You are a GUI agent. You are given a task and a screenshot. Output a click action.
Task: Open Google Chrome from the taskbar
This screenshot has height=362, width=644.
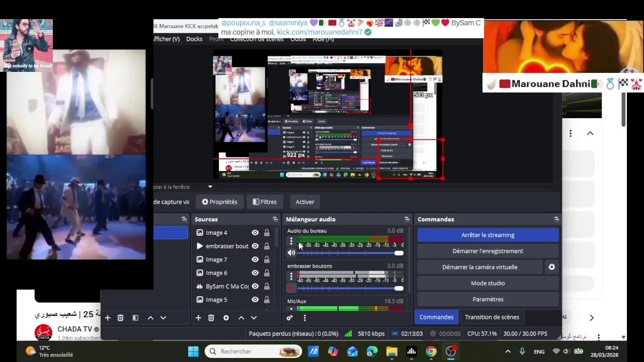coord(431,351)
